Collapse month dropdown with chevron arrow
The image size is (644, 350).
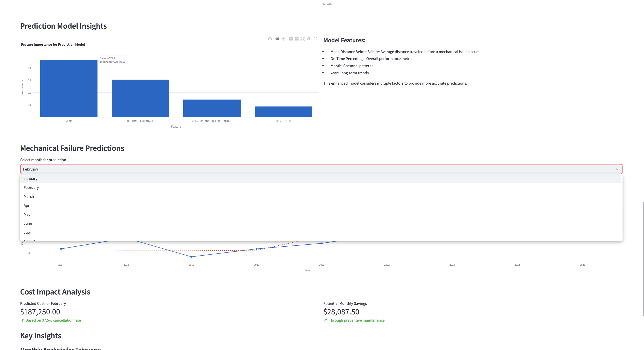tap(617, 169)
